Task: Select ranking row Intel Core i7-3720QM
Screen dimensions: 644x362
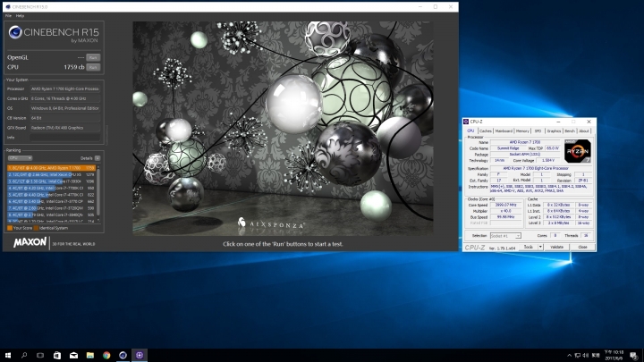Action: point(51,208)
